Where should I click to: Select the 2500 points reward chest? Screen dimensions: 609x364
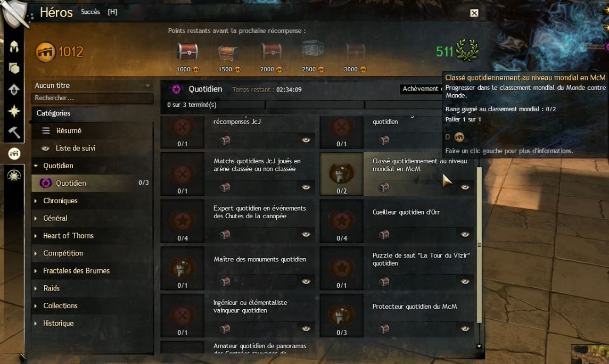[312, 51]
